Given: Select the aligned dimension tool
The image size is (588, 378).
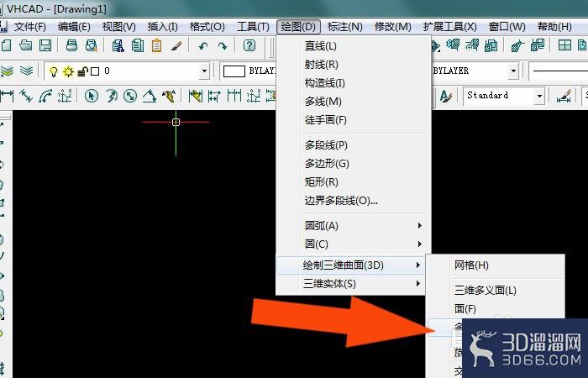Looking at the screenshot, I should tap(26, 97).
